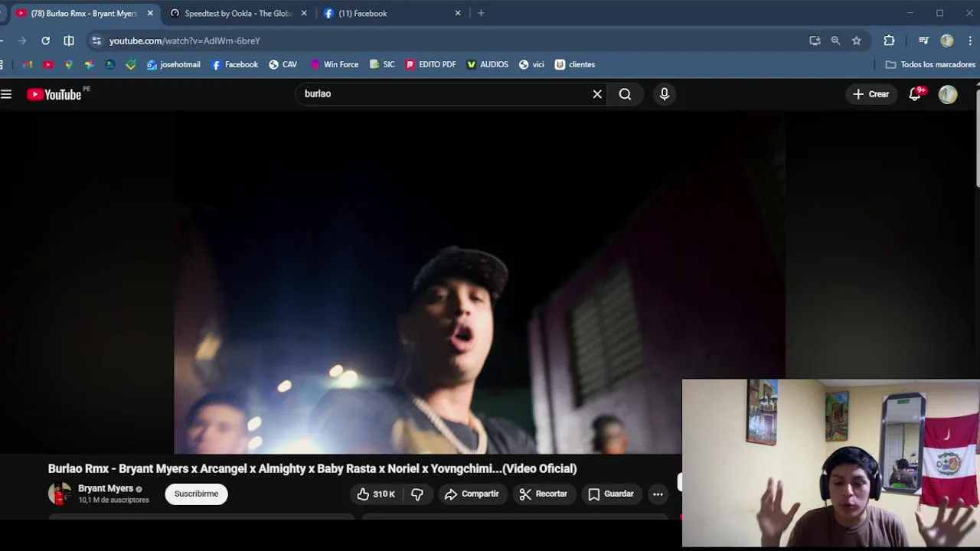Open Bryant Myers channel name link
This screenshot has height=551, width=980.
pos(106,489)
